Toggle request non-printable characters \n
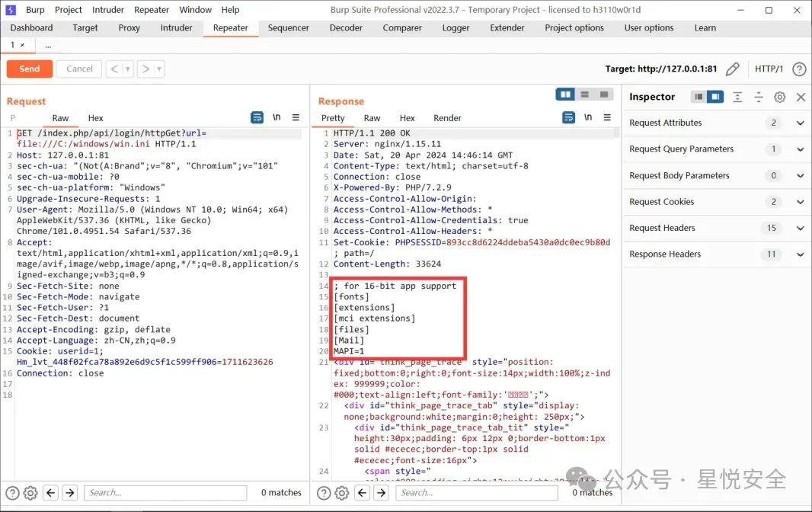This screenshot has width=812, height=512. (x=277, y=117)
